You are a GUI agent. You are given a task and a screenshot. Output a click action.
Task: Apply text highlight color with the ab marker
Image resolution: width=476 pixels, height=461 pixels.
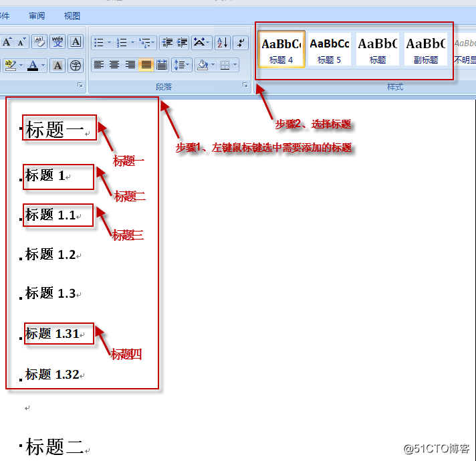(x=11, y=65)
